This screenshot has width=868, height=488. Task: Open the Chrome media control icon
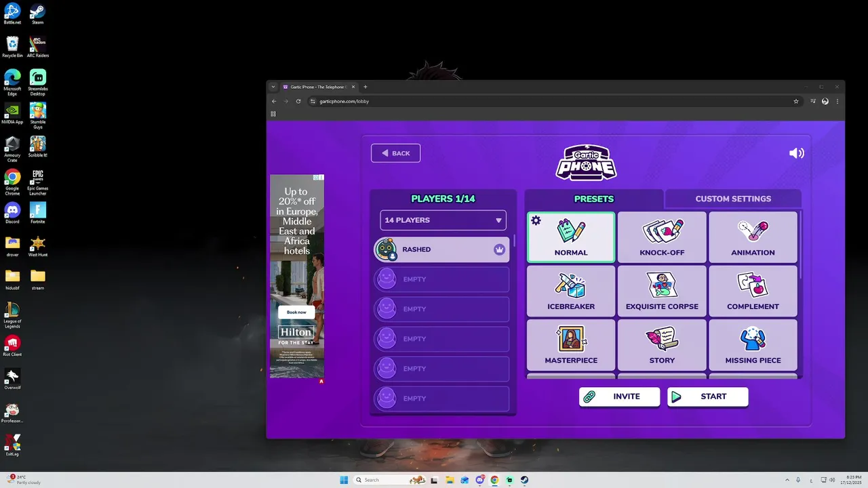point(813,101)
